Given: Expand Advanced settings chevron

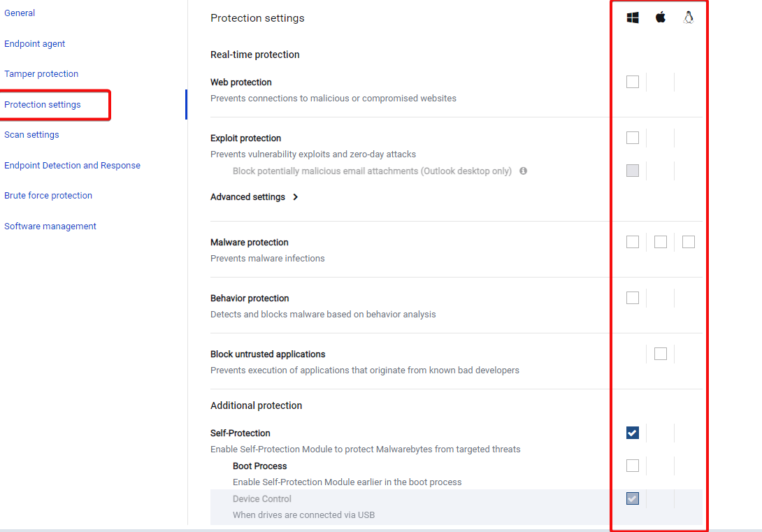Looking at the screenshot, I should click(x=296, y=197).
